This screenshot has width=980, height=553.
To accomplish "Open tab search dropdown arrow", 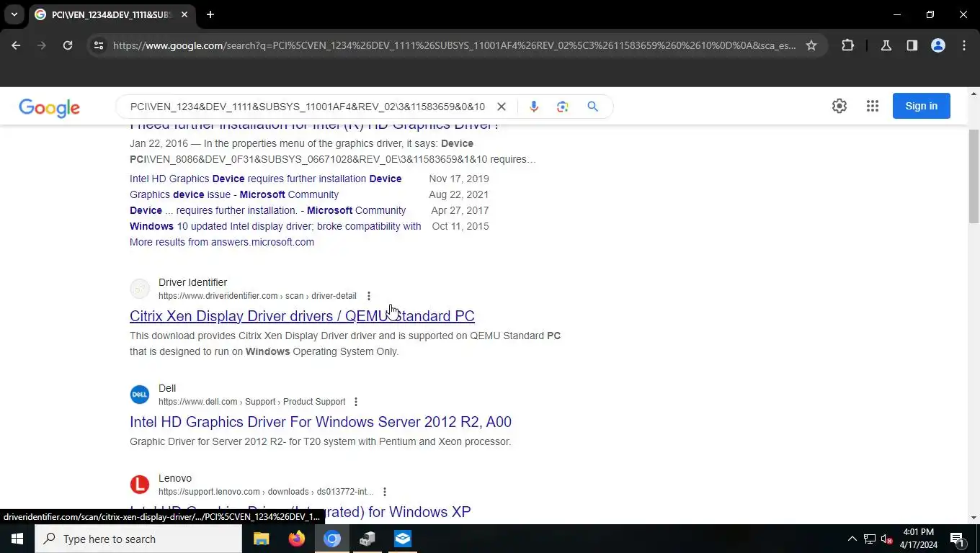I will click(14, 14).
